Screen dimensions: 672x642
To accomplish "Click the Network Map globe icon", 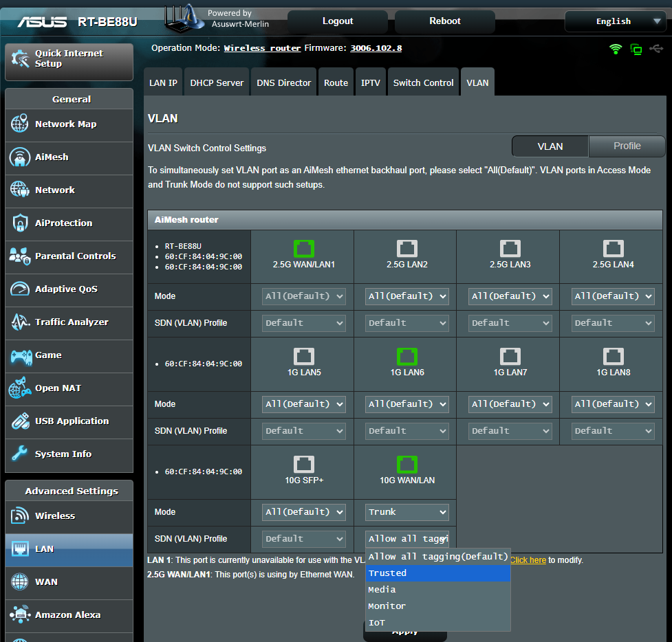I will pyautogui.click(x=20, y=124).
